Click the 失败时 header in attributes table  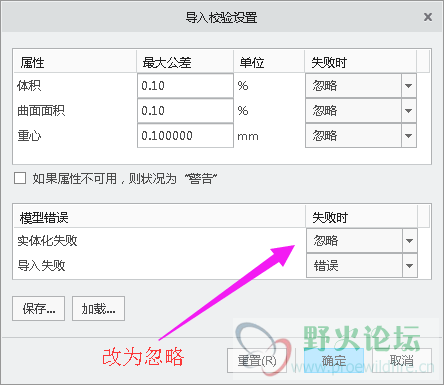click(361, 62)
